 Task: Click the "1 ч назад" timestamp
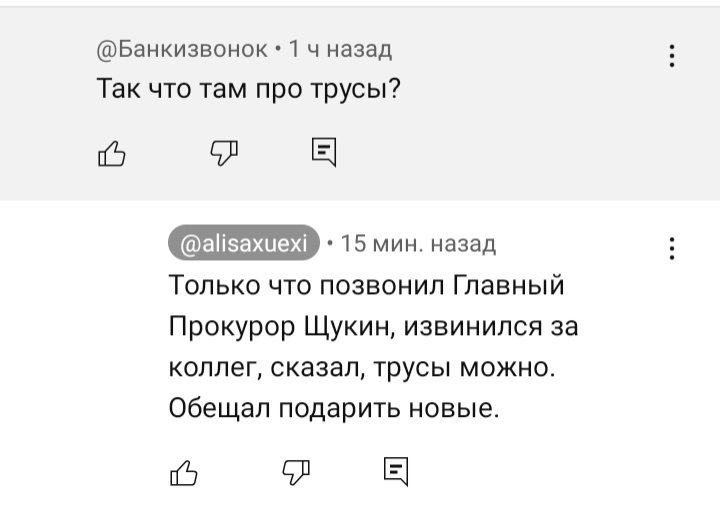(x=340, y=49)
